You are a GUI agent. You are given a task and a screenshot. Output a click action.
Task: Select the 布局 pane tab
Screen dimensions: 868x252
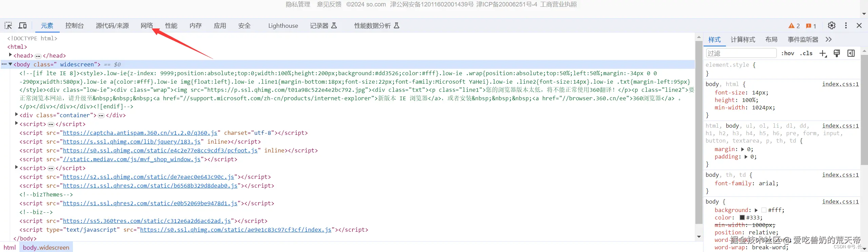(771, 40)
